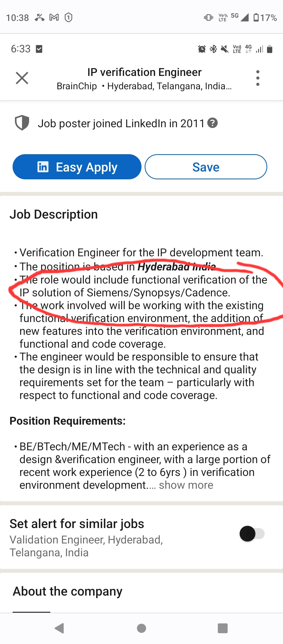
Task: Tap the shield verification icon
Action: (22, 123)
